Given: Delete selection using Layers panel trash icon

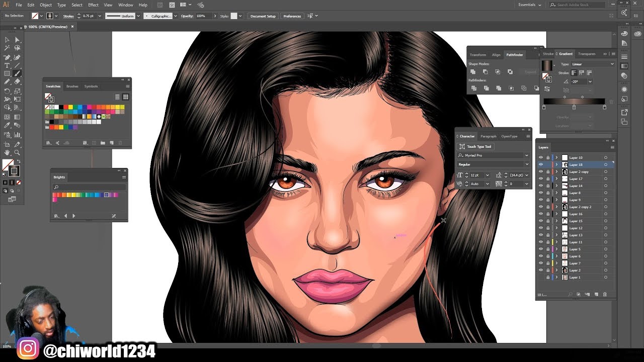Looking at the screenshot, I should point(605,294).
